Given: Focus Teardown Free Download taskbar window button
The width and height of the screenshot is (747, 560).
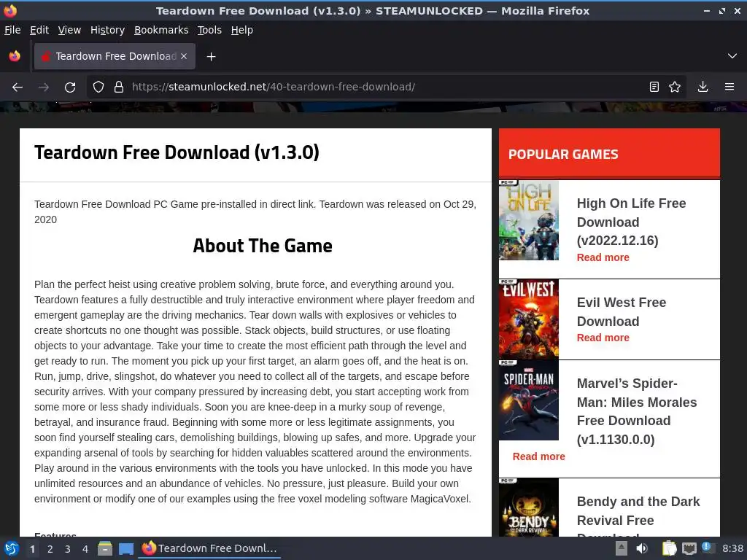Looking at the screenshot, I should pos(209,548).
